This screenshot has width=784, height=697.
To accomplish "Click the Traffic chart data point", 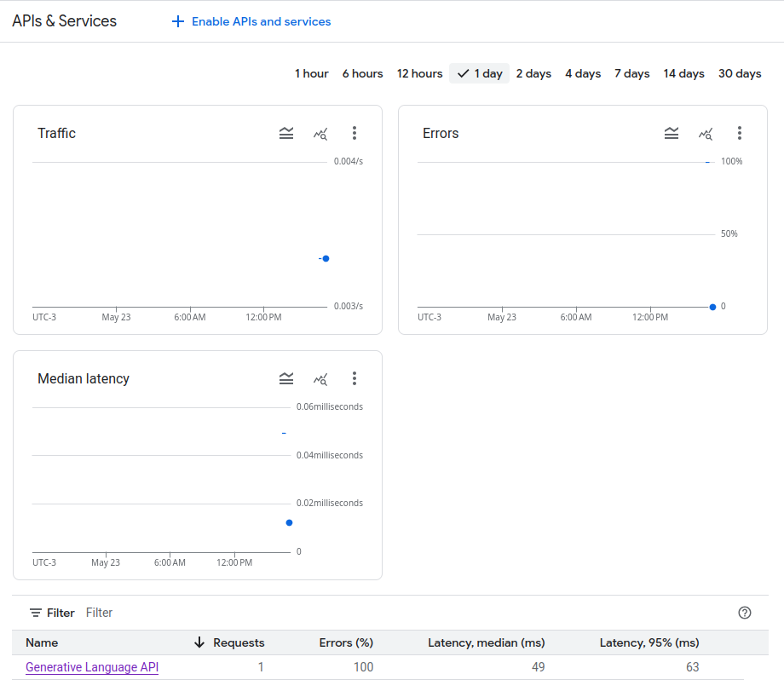I will (x=326, y=258).
